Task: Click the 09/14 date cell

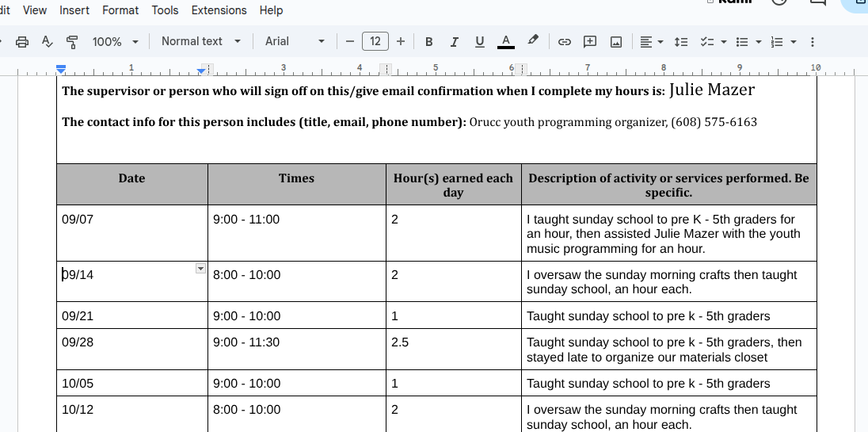Action: click(x=132, y=281)
